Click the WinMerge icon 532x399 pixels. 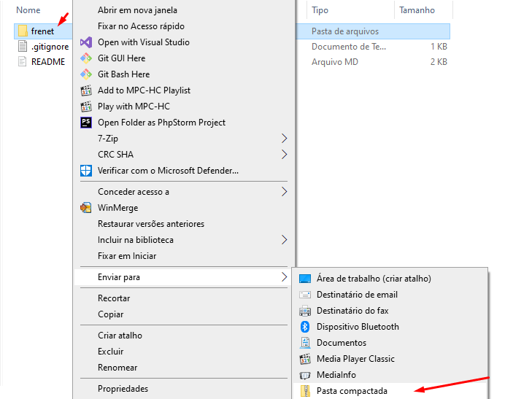click(85, 208)
